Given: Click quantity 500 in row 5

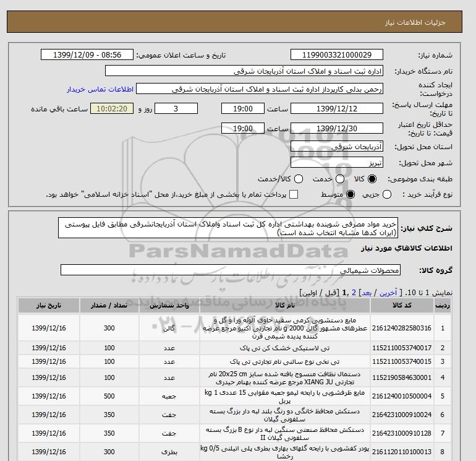Looking at the screenshot, I should (109, 396).
